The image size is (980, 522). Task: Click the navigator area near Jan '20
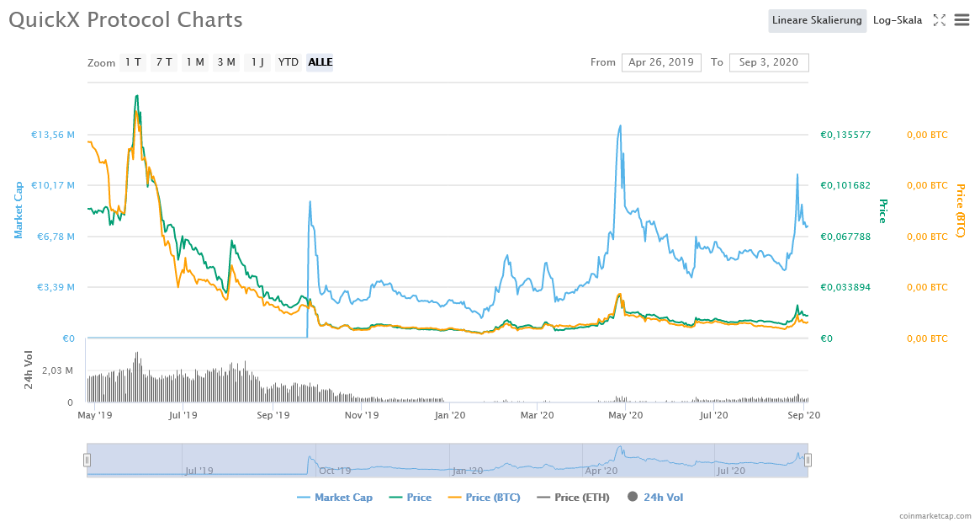click(x=468, y=470)
